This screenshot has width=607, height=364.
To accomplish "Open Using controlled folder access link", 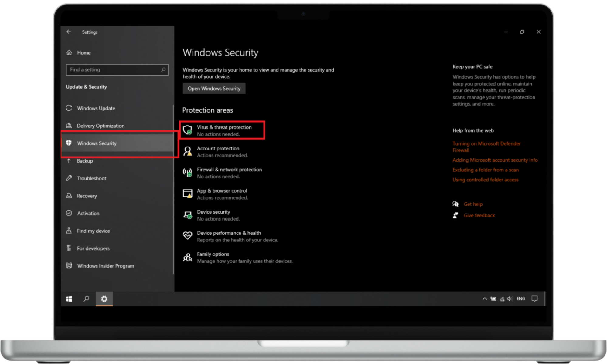I will pyautogui.click(x=485, y=180).
